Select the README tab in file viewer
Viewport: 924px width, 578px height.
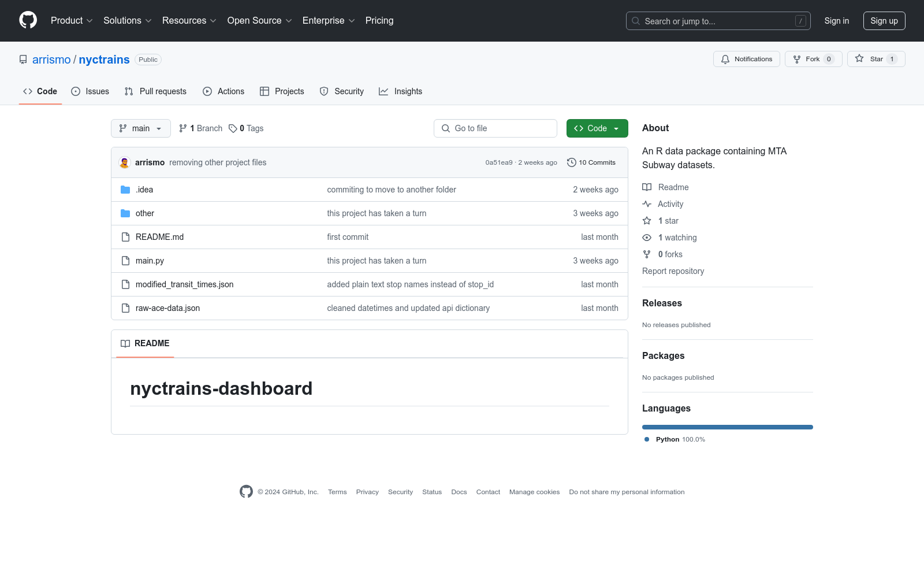click(x=145, y=343)
